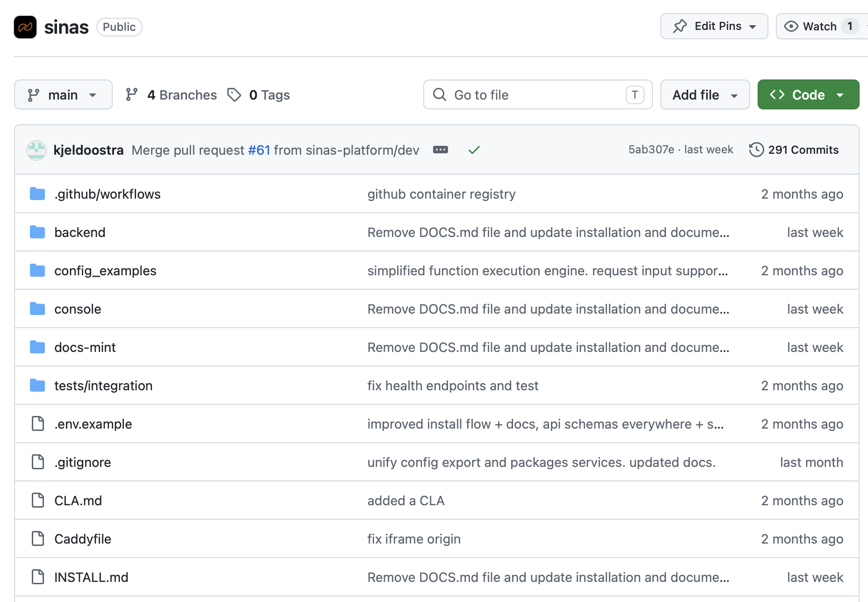Open 'github container registry' commit message
868x602 pixels.
click(x=441, y=194)
